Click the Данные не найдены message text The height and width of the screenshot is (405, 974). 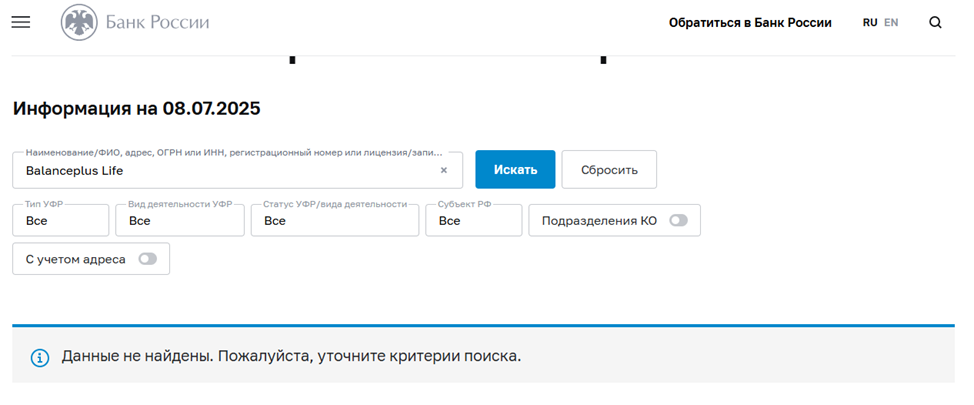(291, 357)
